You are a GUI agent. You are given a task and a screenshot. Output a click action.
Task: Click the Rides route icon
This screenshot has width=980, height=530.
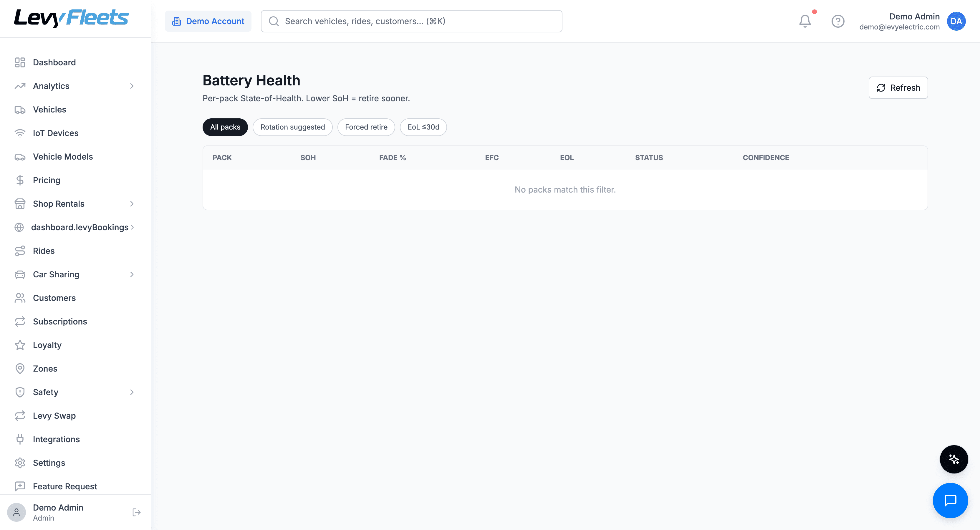click(20, 251)
